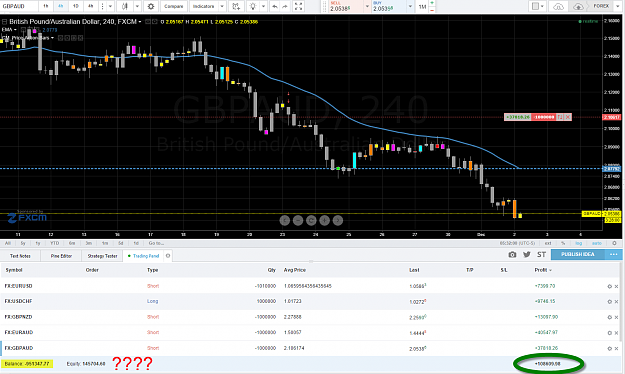
Task: Open settings for the FX:GBPAUD position
Action: click(609, 348)
